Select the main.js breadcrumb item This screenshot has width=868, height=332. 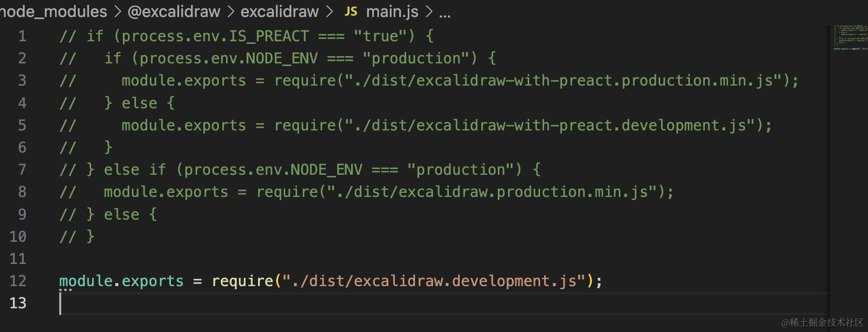coord(392,11)
